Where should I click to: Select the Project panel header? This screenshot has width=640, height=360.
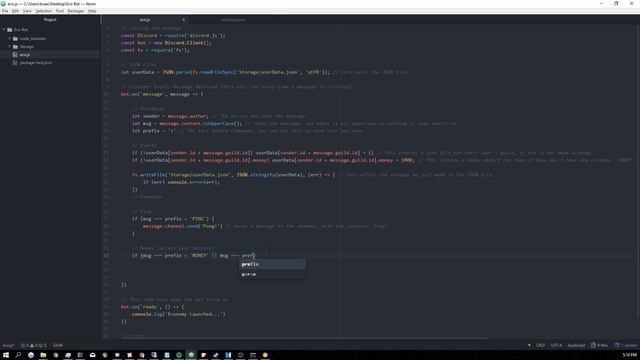(50, 20)
